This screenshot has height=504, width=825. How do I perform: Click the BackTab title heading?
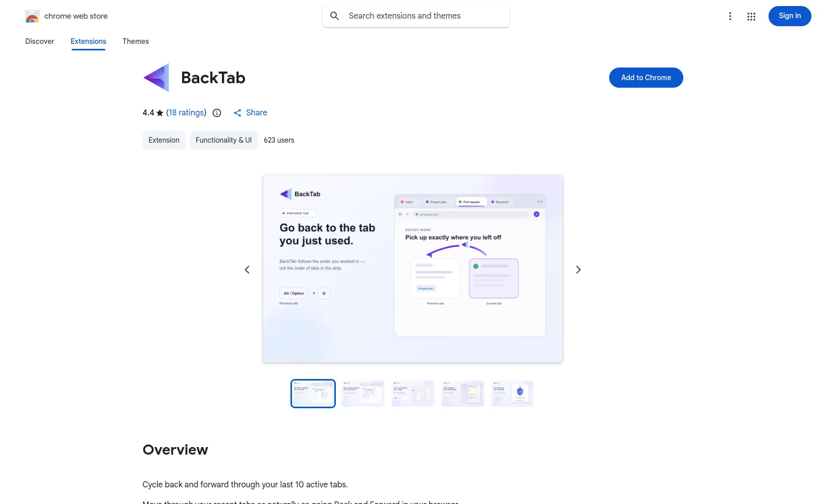click(213, 78)
